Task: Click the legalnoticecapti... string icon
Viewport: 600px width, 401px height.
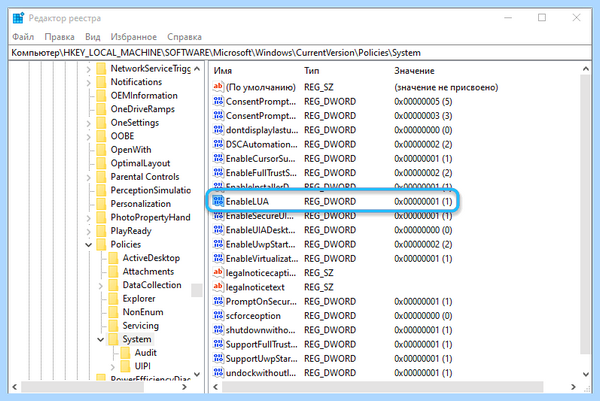Action: coord(218,273)
